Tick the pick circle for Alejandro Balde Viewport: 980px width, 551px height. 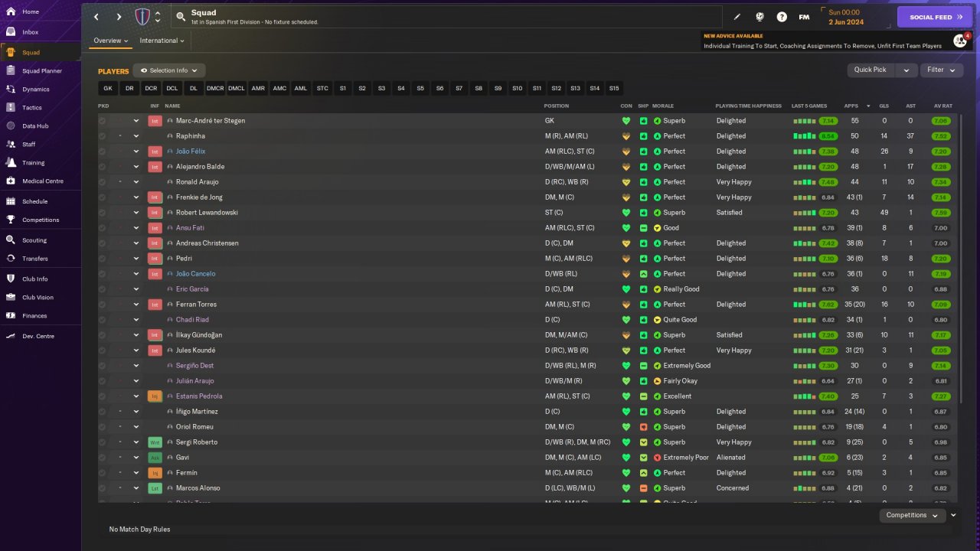click(x=103, y=167)
